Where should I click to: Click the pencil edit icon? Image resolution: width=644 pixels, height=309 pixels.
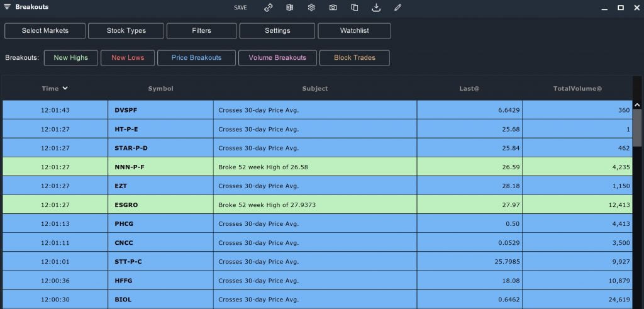click(x=397, y=8)
